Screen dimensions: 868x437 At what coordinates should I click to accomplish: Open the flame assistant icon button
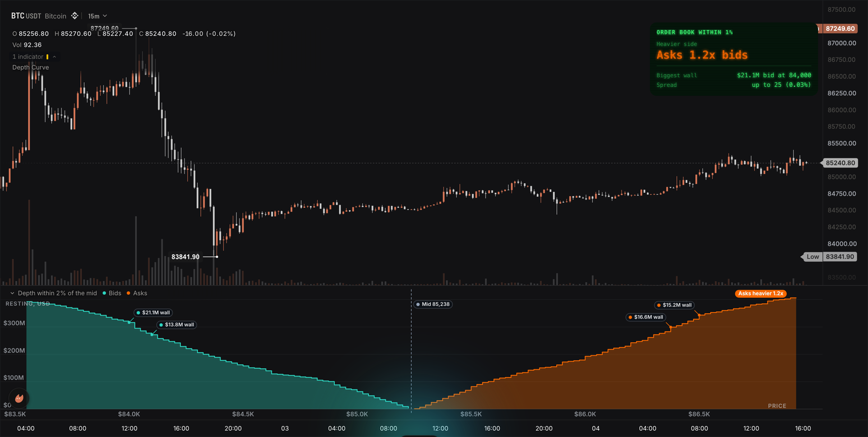(x=19, y=398)
